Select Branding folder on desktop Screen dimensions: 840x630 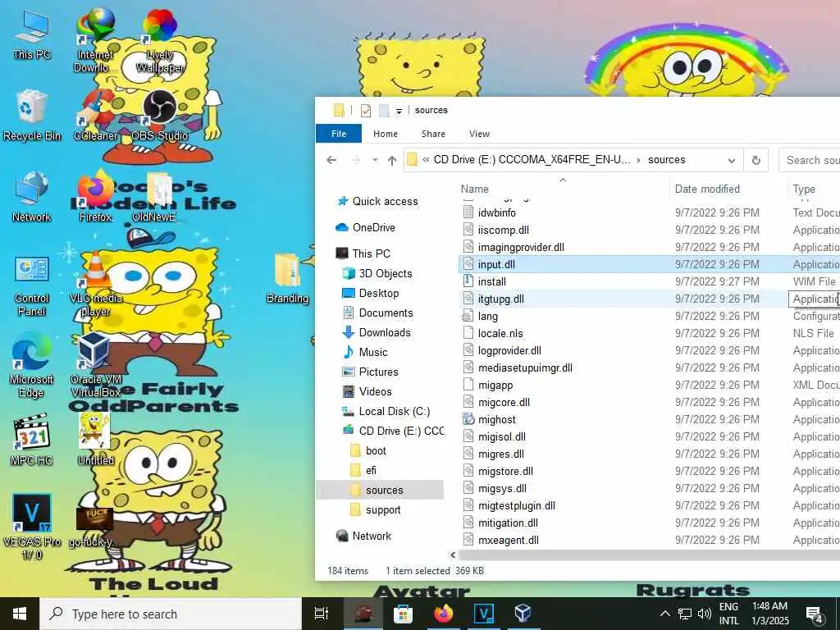tap(288, 279)
